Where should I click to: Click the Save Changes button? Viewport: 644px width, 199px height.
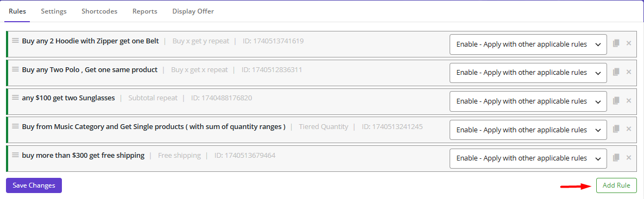click(34, 185)
